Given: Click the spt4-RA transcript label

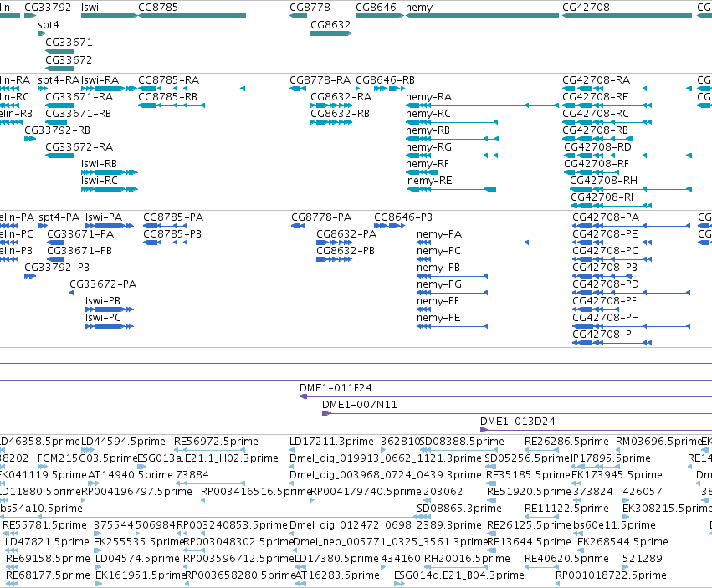Looking at the screenshot, I should click(59, 80).
